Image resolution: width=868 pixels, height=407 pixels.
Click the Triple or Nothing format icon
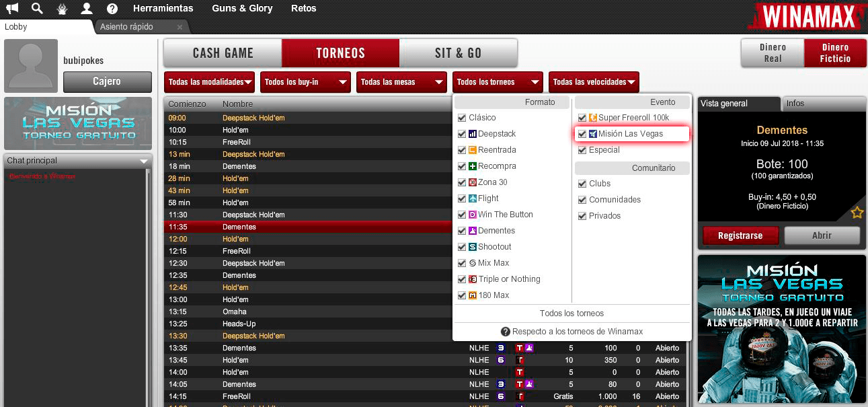point(473,279)
